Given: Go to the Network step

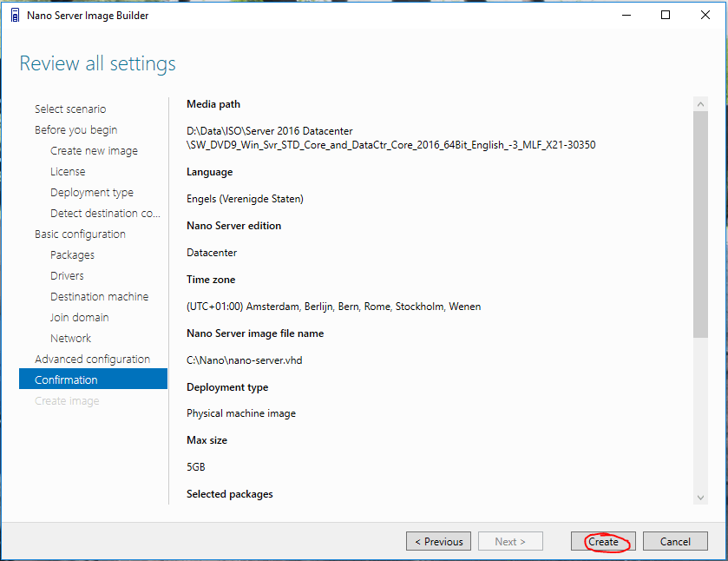Looking at the screenshot, I should 70,339.
